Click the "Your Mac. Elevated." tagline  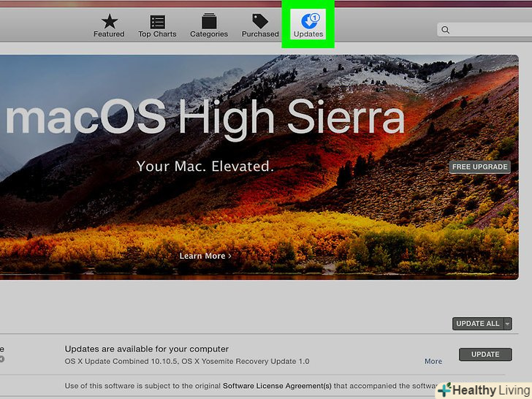(205, 167)
